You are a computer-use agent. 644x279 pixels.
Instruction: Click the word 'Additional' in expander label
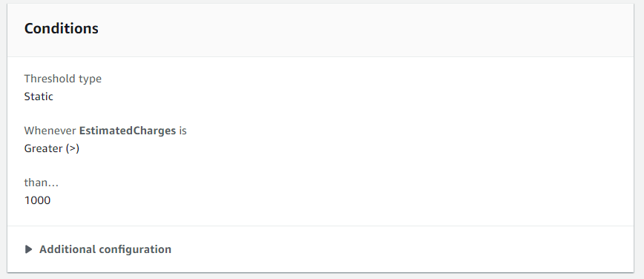68,249
